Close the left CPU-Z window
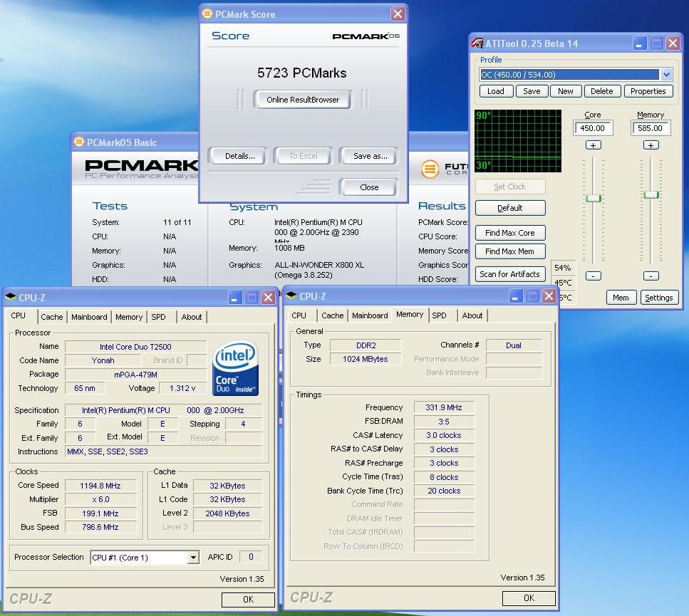 268,298
